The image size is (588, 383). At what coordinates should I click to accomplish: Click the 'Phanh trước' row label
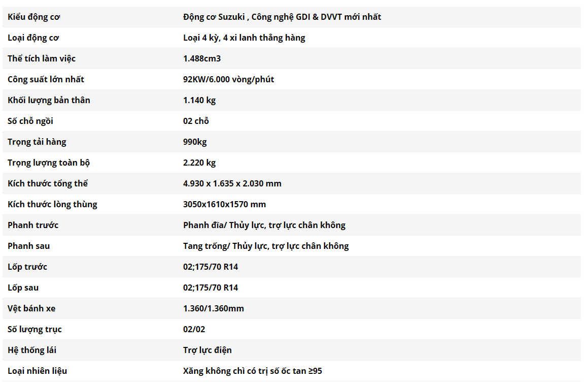click(33, 225)
